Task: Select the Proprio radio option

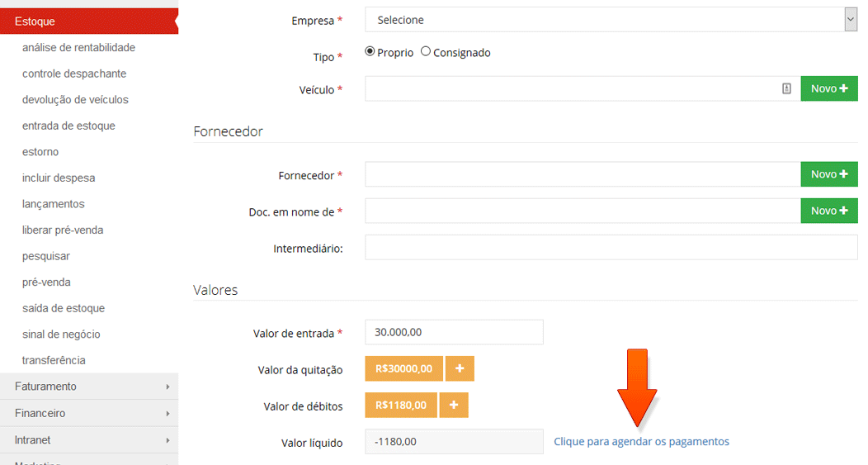Action: click(x=370, y=51)
